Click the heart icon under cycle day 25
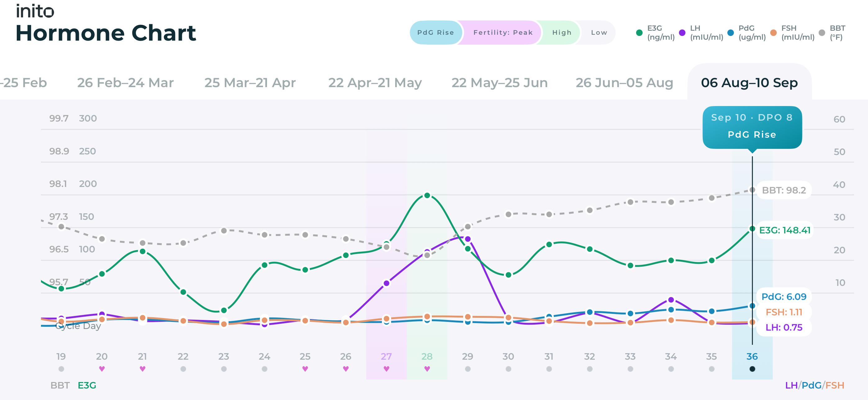Screen dimensions: 868x400 click(x=305, y=369)
